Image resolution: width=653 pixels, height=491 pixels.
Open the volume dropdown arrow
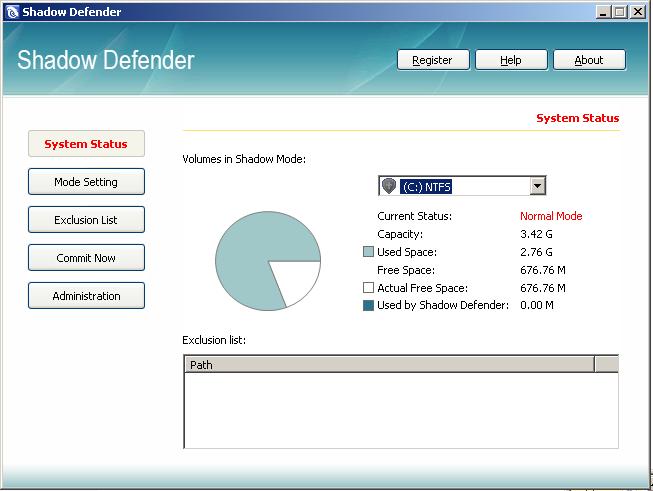coord(537,186)
